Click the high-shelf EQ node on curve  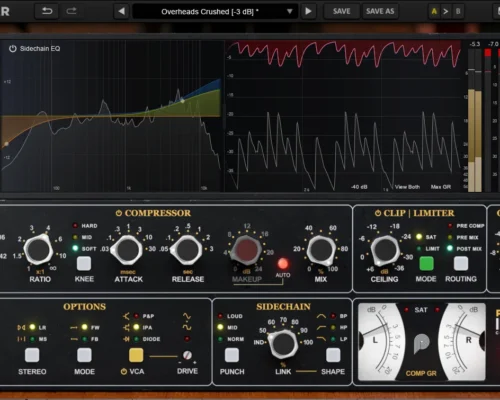coord(182,100)
